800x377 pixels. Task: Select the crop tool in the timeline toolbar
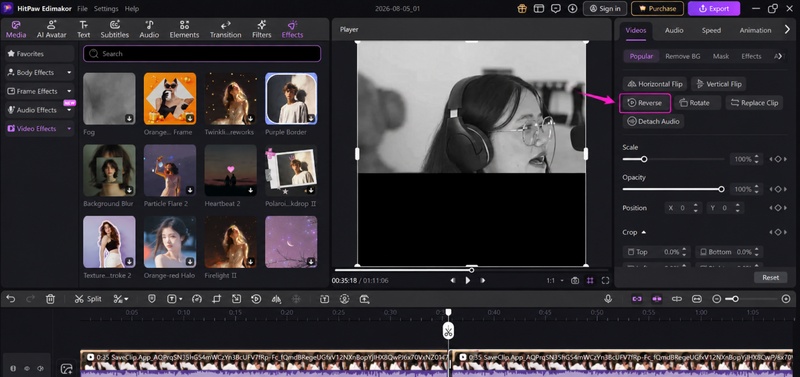coord(217,299)
